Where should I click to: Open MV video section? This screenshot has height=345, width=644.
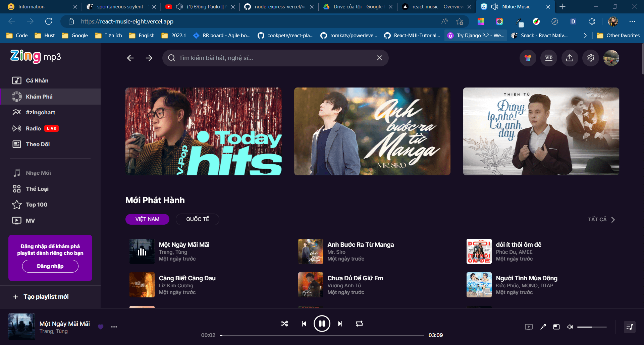[50, 221]
